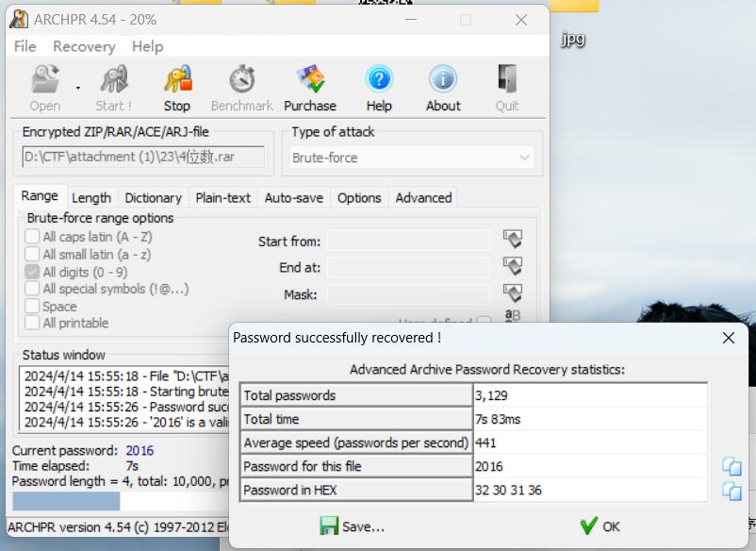
Task: Click the recovery progress bar
Action: click(x=121, y=501)
